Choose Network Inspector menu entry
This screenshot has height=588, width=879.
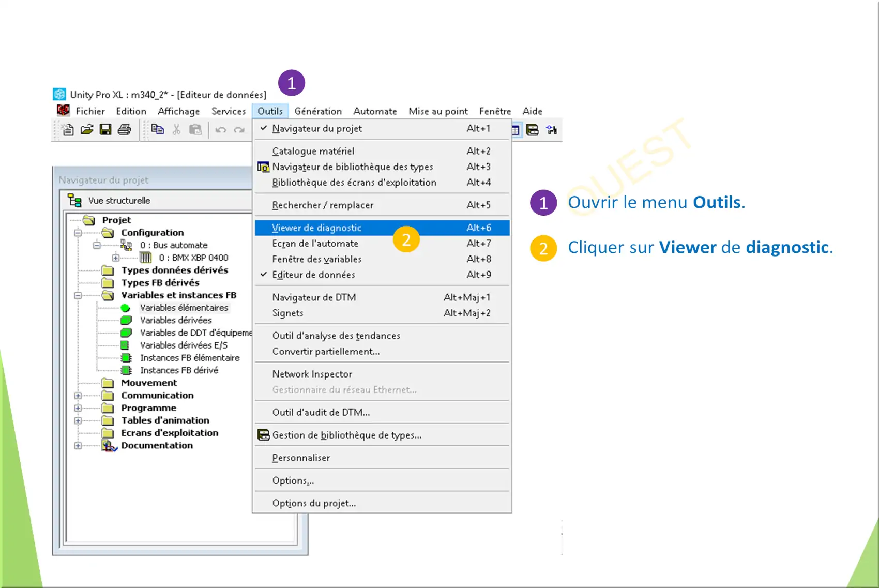point(382,374)
